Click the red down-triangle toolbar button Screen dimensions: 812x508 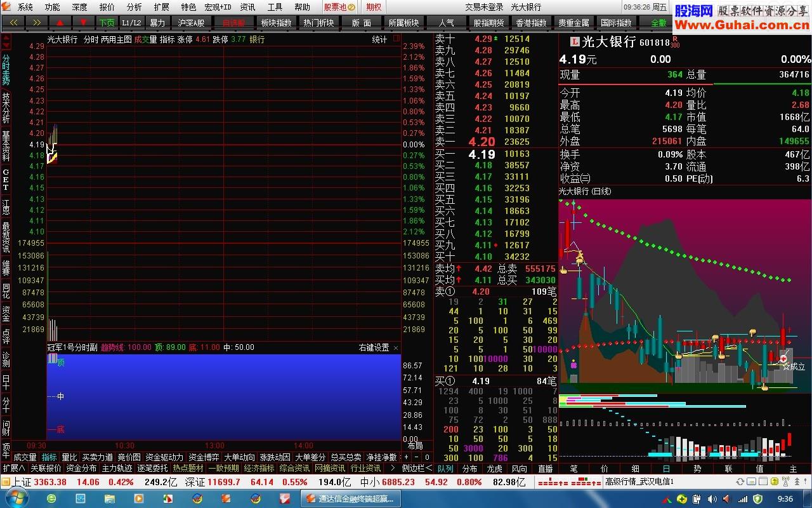coord(84,22)
